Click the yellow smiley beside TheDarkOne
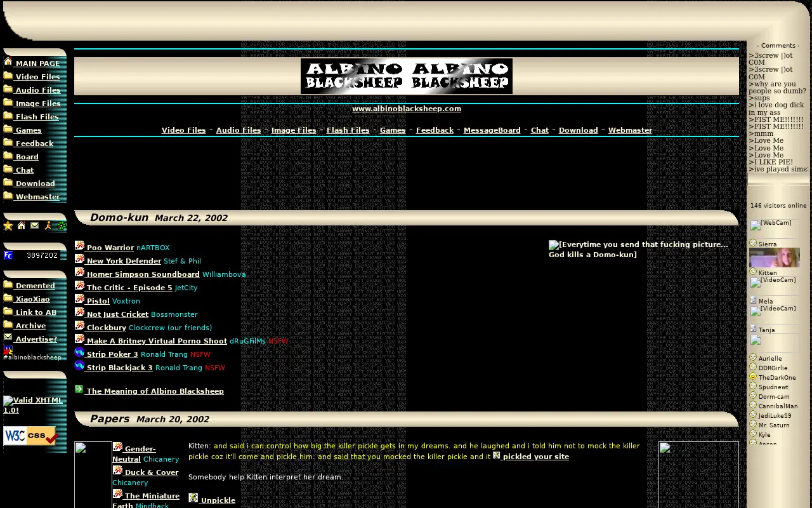The width and height of the screenshot is (812, 508). tap(753, 377)
